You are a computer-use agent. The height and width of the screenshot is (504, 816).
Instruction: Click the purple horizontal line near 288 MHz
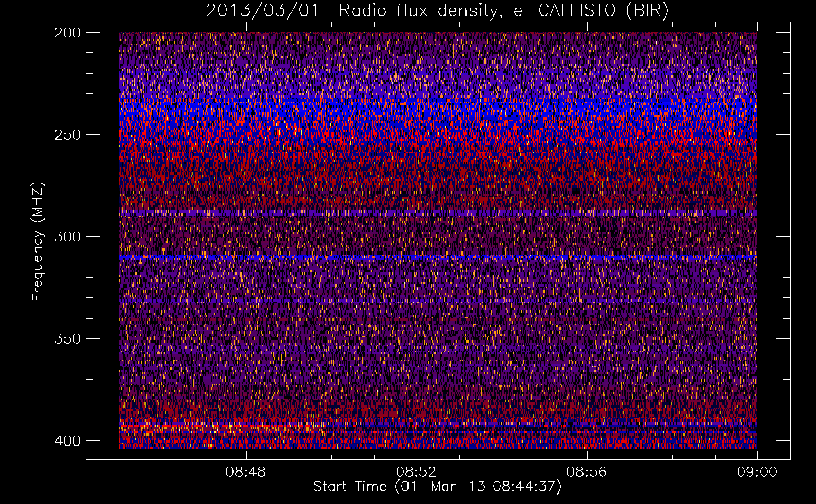click(x=438, y=213)
